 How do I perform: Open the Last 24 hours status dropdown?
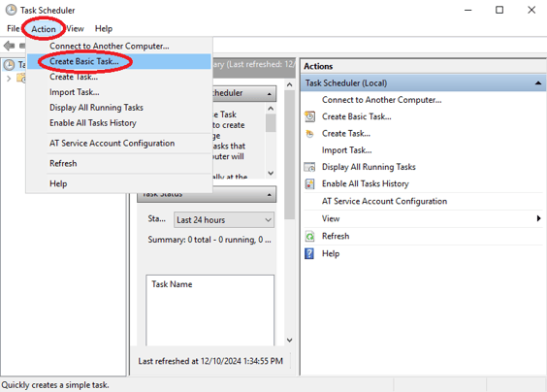click(x=224, y=220)
